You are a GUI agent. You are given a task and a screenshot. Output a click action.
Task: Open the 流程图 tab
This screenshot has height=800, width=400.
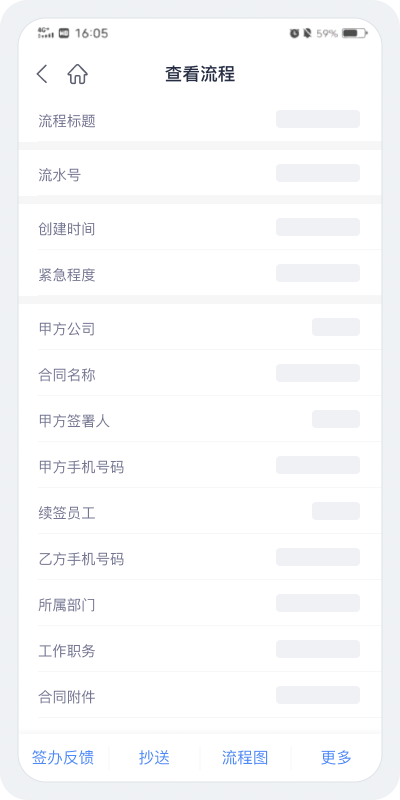click(x=245, y=758)
